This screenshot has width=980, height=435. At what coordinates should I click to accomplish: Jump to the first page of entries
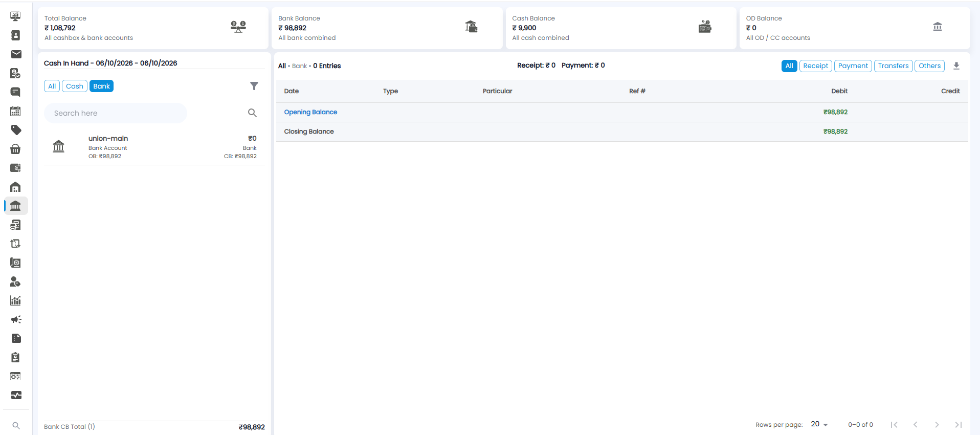[894, 425]
